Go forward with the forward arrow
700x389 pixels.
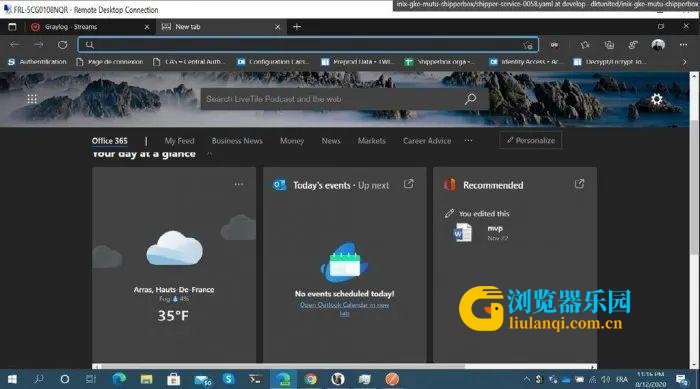pos(38,45)
